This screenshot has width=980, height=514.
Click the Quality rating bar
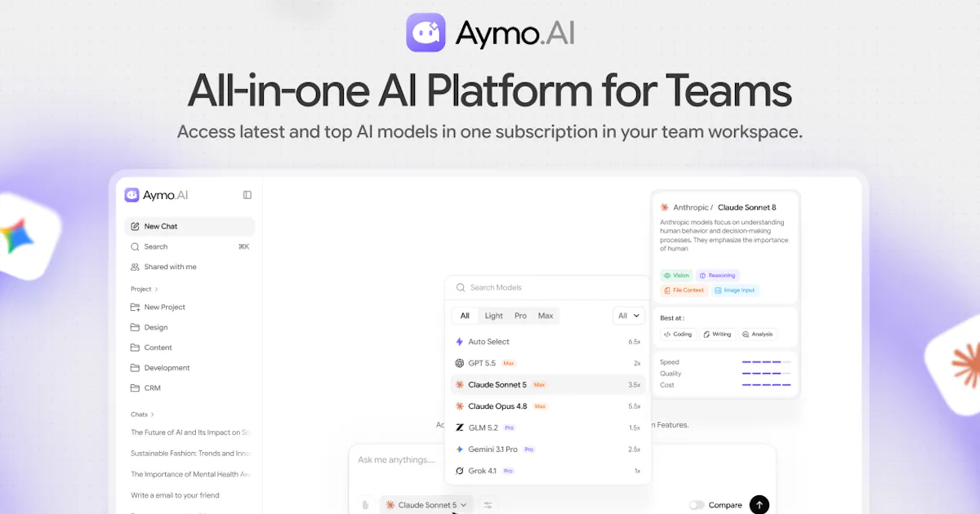point(766,373)
